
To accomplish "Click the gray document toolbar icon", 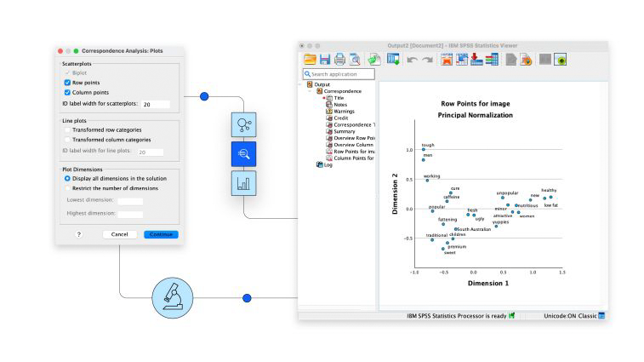I will [x=511, y=60].
